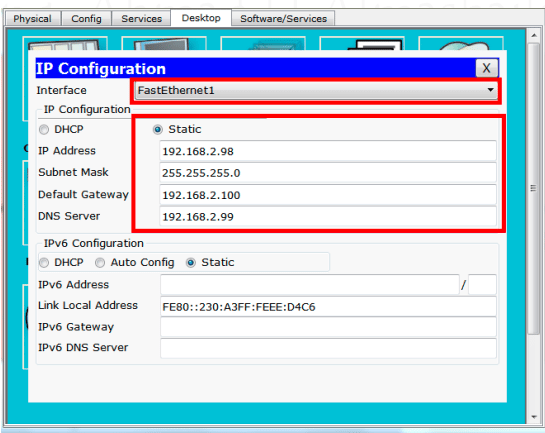Click the IPv6 DNS Server input field

click(x=328, y=348)
